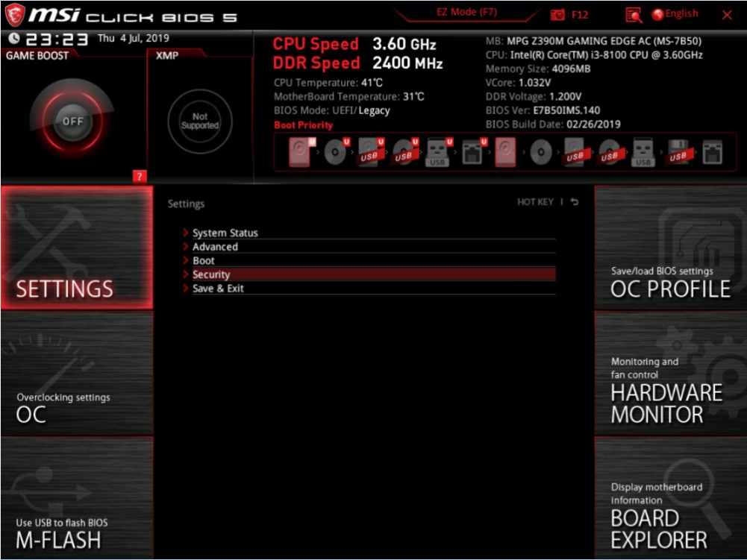Expand the Advanced settings entry
Image resolution: width=747 pixels, height=560 pixels.
(215, 247)
